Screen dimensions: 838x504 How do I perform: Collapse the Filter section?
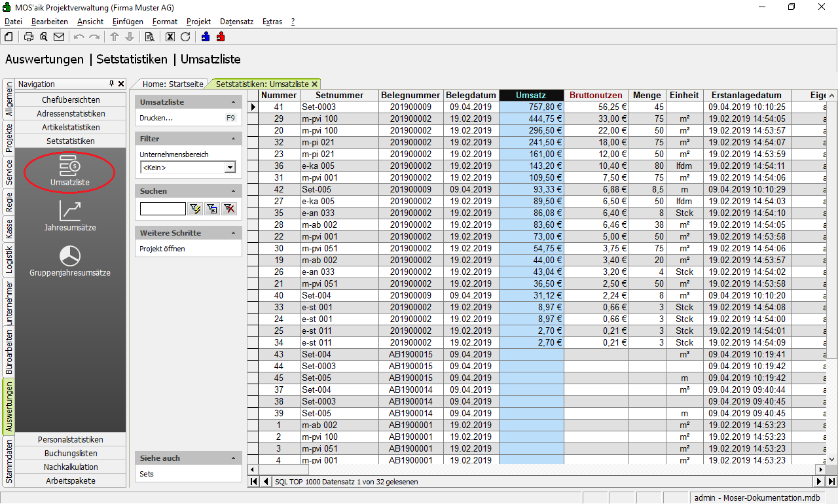click(x=234, y=139)
